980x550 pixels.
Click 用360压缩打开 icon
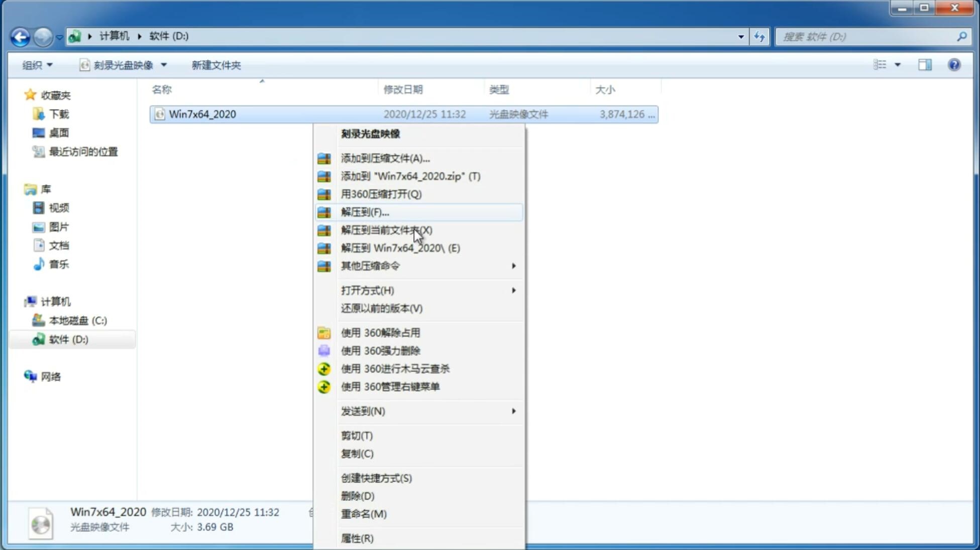[323, 194]
